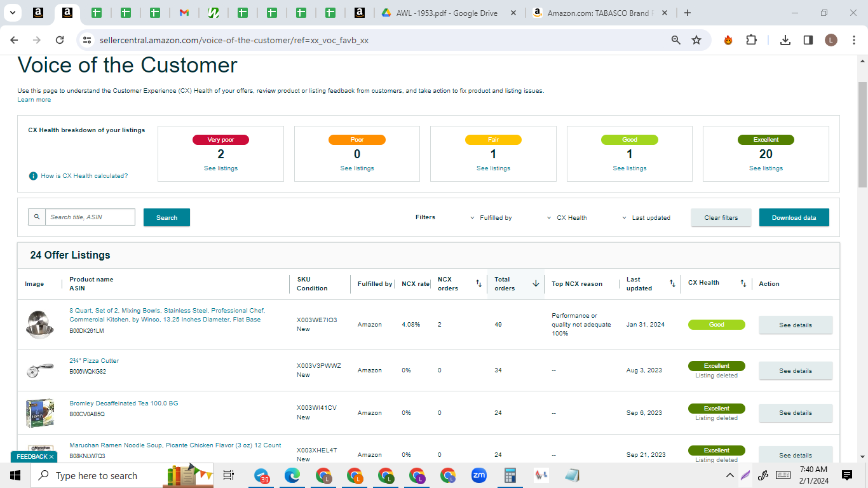See listings under Very poor
868x488 pixels.
tap(220, 168)
